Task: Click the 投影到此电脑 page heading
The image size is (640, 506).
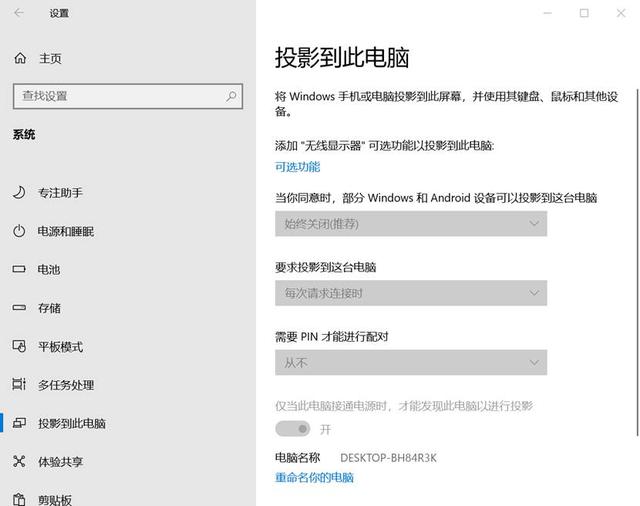Action: pyautogui.click(x=342, y=57)
